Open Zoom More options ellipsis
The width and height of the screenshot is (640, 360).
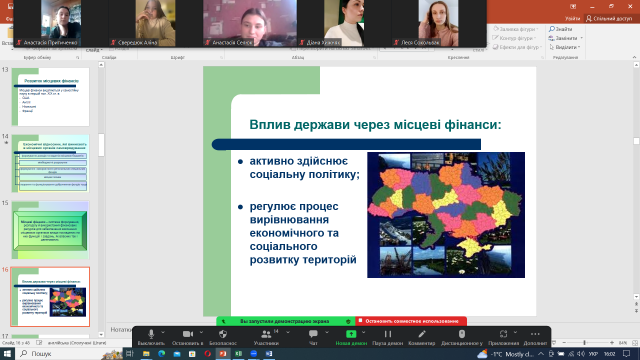pos(535,338)
